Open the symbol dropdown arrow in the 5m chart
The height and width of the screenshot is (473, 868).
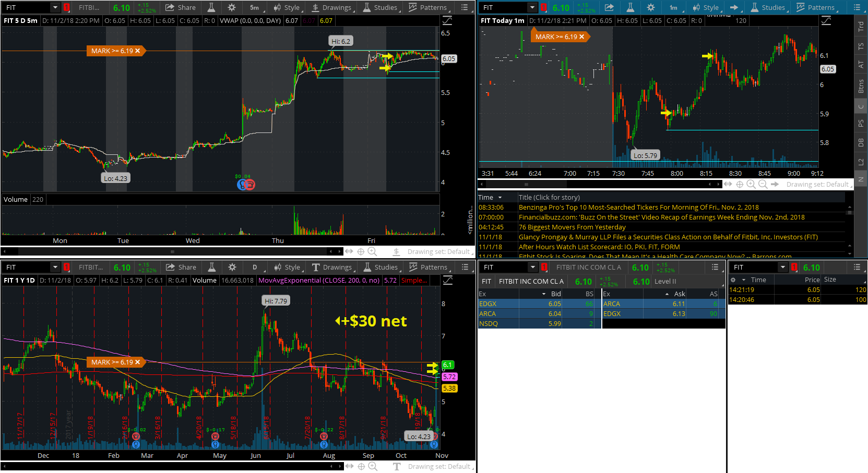(55, 7)
